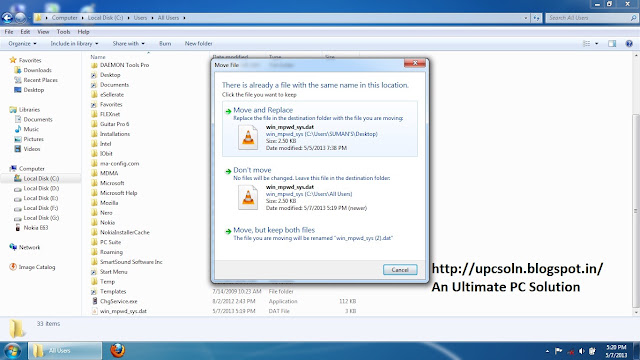Click the Guitar Pro 6 folder icon
Viewport: 640px width, 360px height.
click(94, 124)
